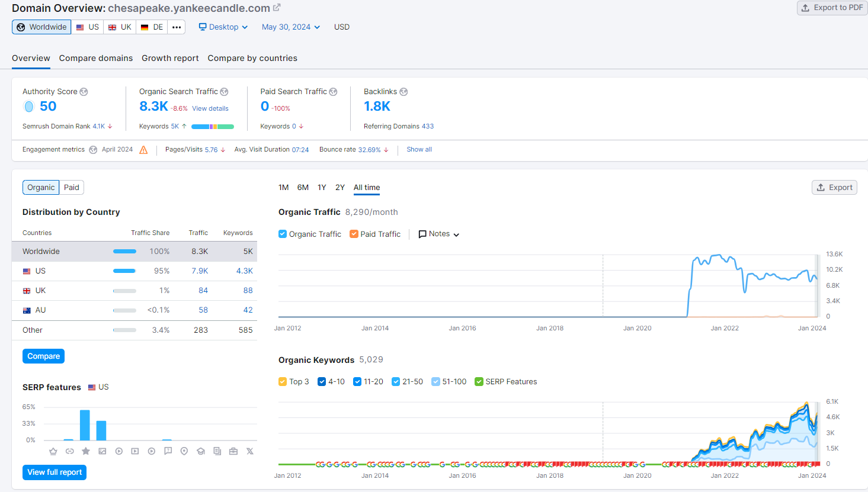The width and height of the screenshot is (868, 492).
Task: Click the chart Export button
Action: click(834, 188)
